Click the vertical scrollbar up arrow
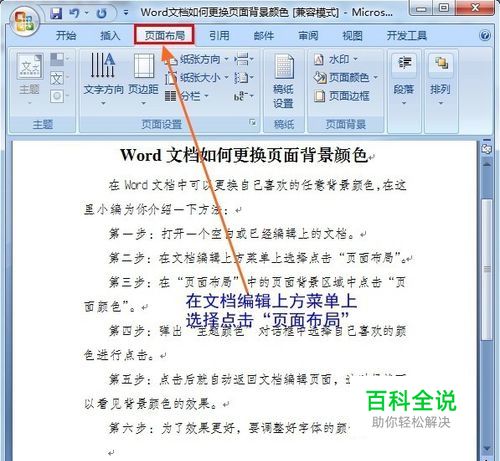The height and width of the screenshot is (461, 500). tap(487, 164)
